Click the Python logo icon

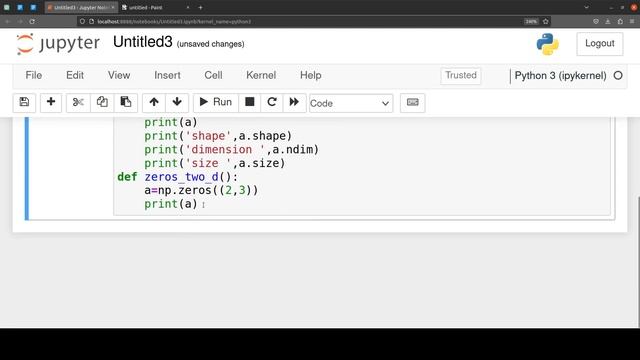click(547, 44)
